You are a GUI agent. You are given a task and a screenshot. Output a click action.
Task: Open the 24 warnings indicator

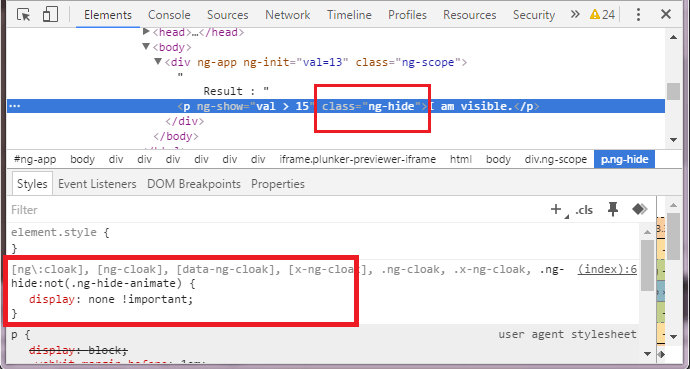pyautogui.click(x=602, y=15)
